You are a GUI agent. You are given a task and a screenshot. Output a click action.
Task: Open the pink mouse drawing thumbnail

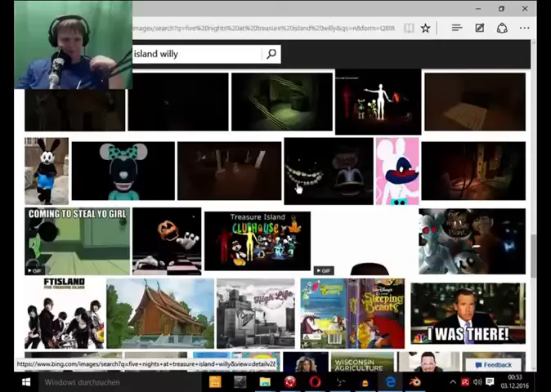tap(397, 171)
